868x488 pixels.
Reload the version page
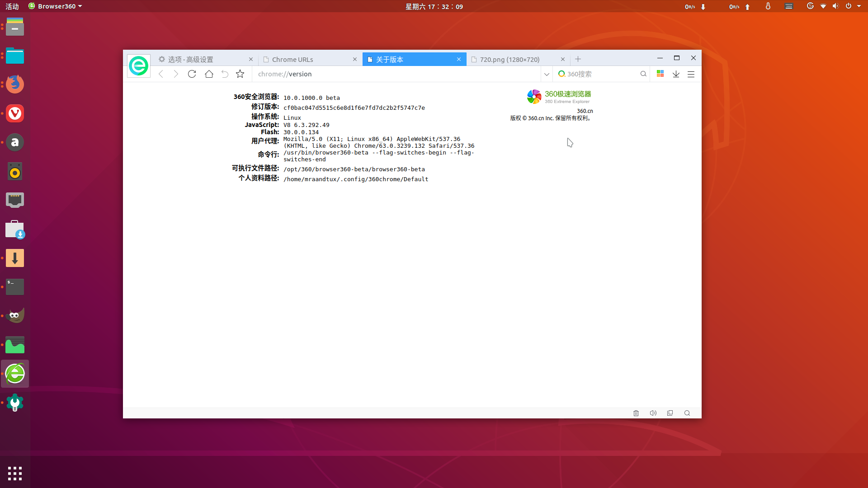click(192, 74)
